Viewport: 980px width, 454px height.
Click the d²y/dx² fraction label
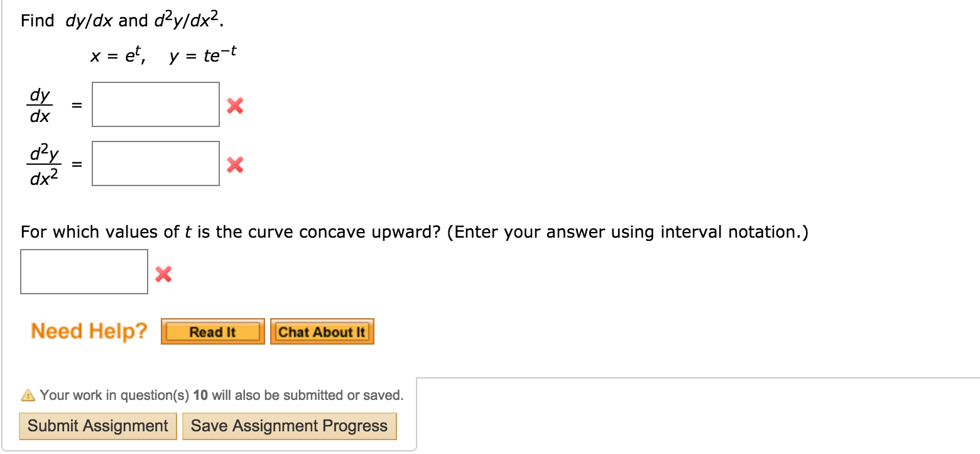pos(44,165)
